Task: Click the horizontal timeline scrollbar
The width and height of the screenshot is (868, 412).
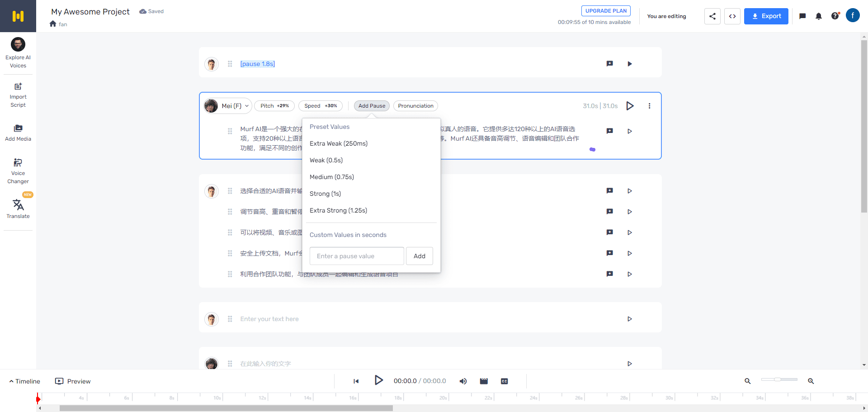Action: click(226, 408)
